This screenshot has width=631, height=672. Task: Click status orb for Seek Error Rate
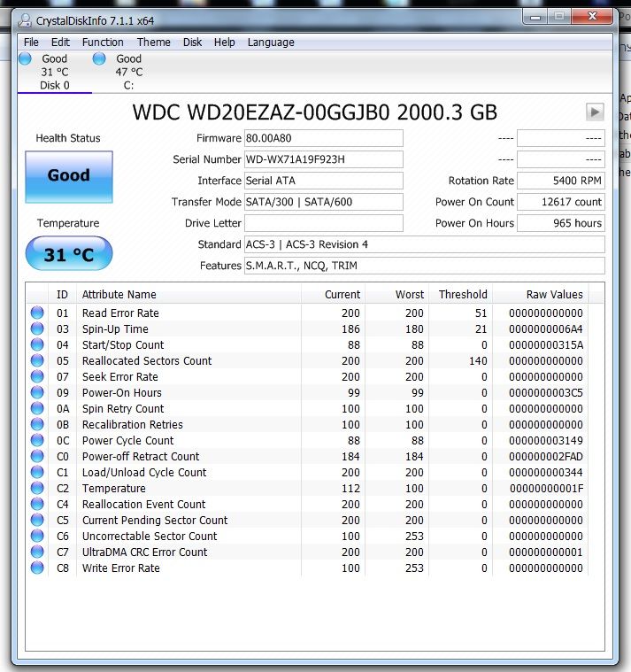point(37,376)
